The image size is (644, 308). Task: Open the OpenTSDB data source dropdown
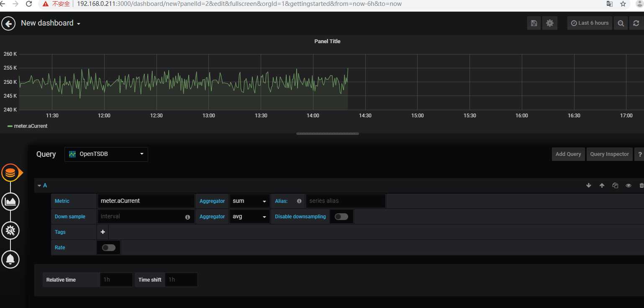coord(106,154)
